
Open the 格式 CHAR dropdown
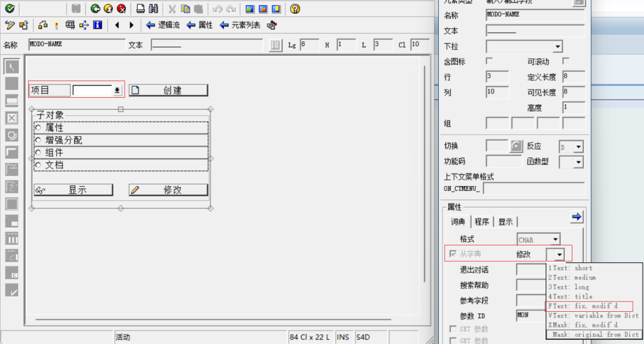tap(555, 239)
